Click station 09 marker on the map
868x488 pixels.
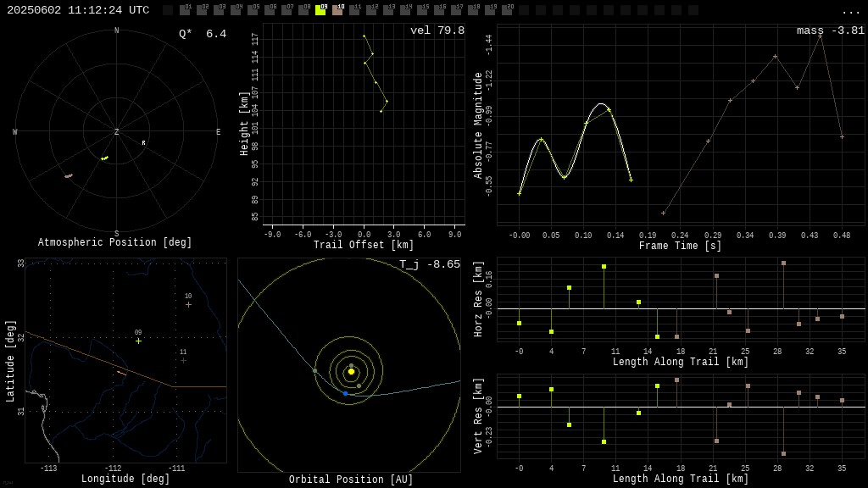tap(138, 341)
